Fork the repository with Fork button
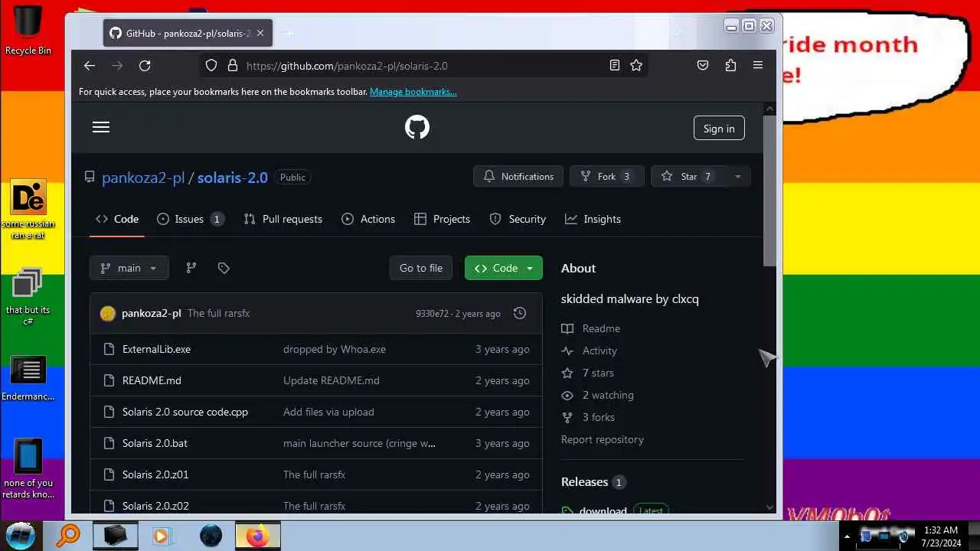980x551 pixels. 607,176
